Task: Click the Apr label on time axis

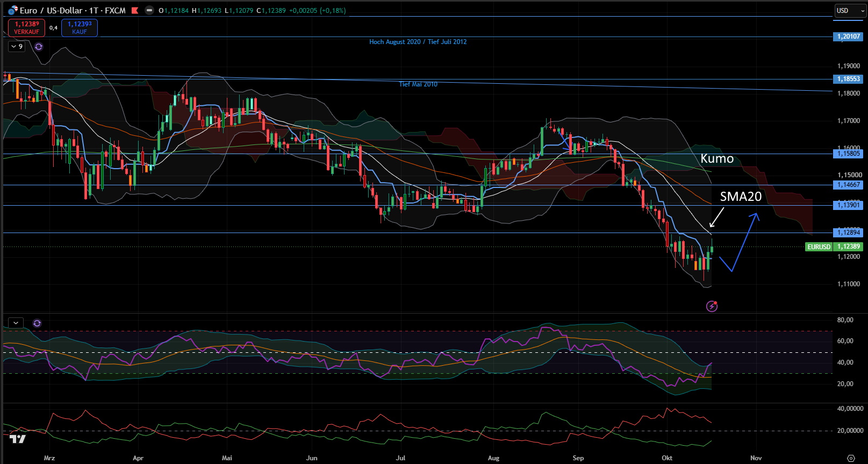Action: tap(138, 458)
